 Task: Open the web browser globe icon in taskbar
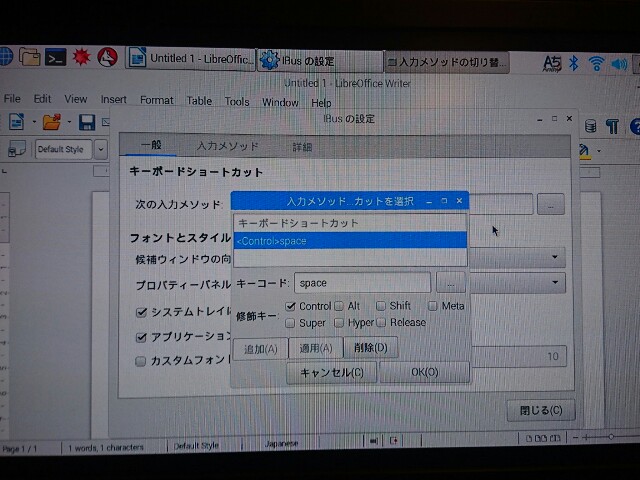(6, 56)
